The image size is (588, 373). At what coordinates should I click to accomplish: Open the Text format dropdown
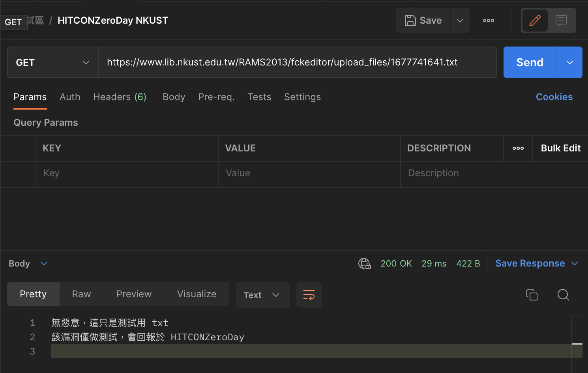(x=262, y=295)
